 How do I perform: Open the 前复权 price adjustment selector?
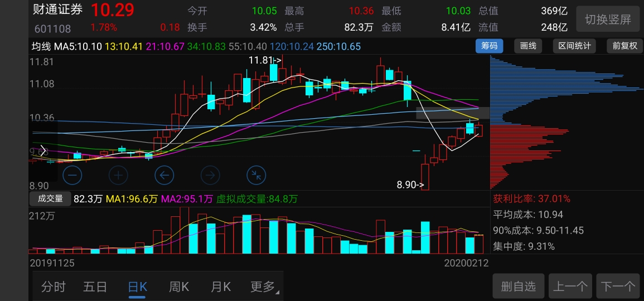click(624, 46)
